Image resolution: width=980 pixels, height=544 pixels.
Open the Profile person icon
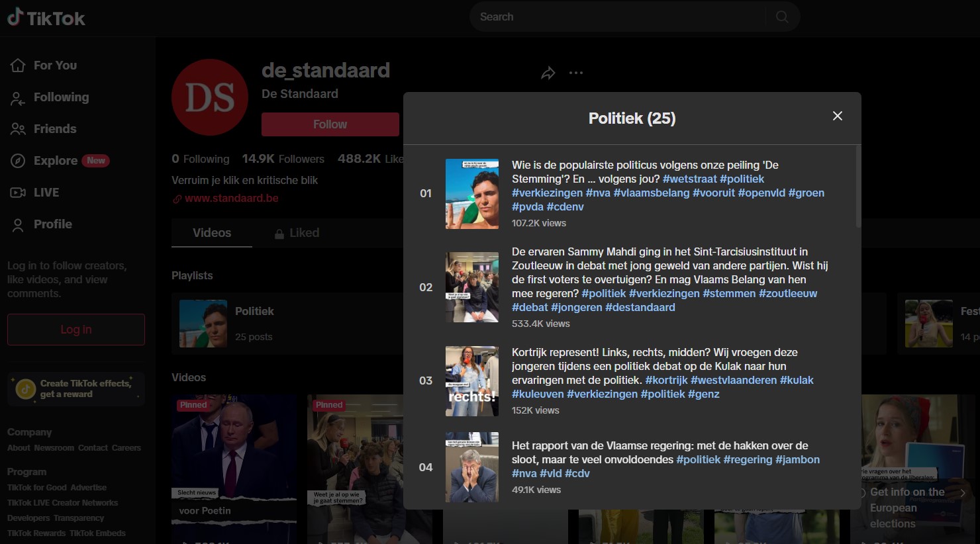[x=18, y=225]
